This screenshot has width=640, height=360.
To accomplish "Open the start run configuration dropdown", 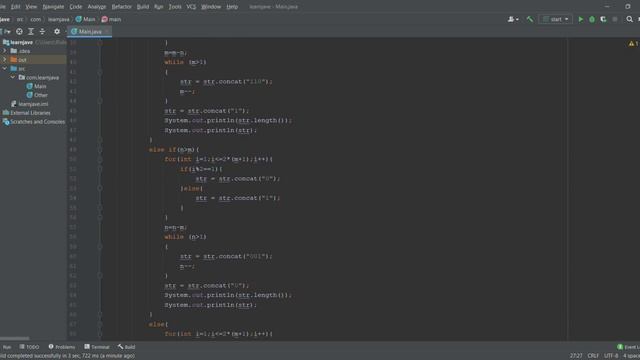I will 555,19.
